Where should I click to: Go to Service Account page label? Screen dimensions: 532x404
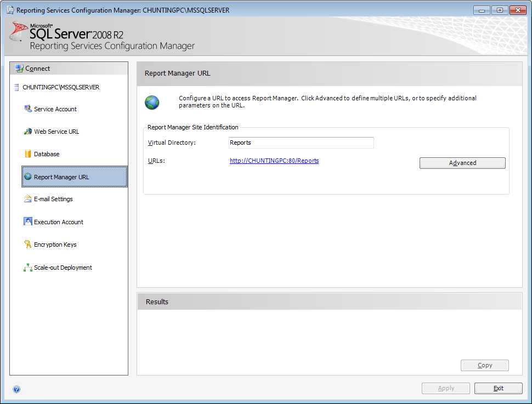55,109
